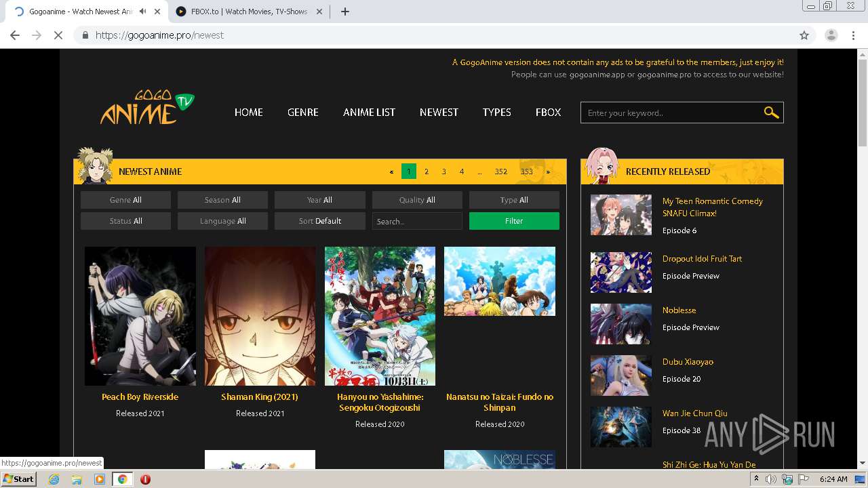Viewport: 868px width, 488px height.
Task: Open Peach Boy Riverside poster
Action: click(x=140, y=316)
